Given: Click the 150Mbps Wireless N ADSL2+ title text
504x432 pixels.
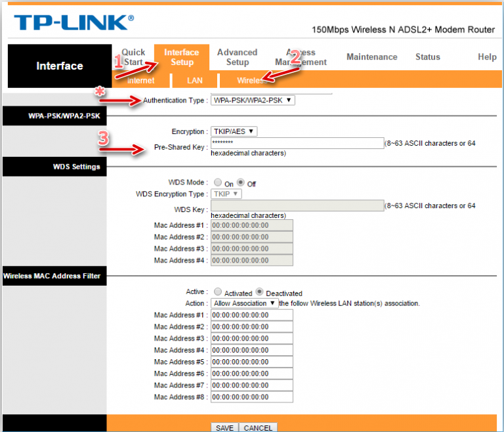Looking at the screenshot, I should (x=403, y=30).
